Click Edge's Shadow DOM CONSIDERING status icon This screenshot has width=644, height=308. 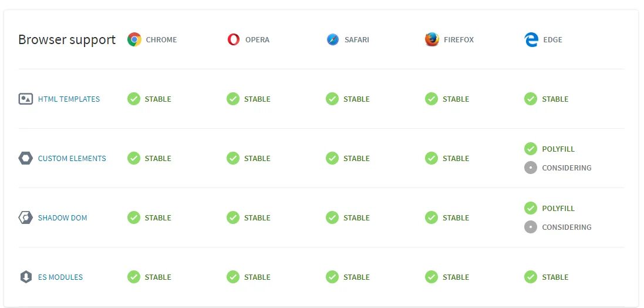click(531, 226)
